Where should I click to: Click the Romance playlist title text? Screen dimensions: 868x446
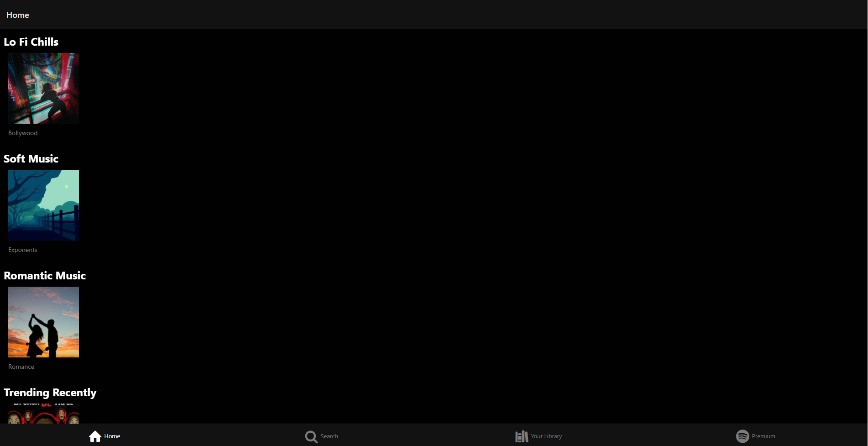point(21,367)
